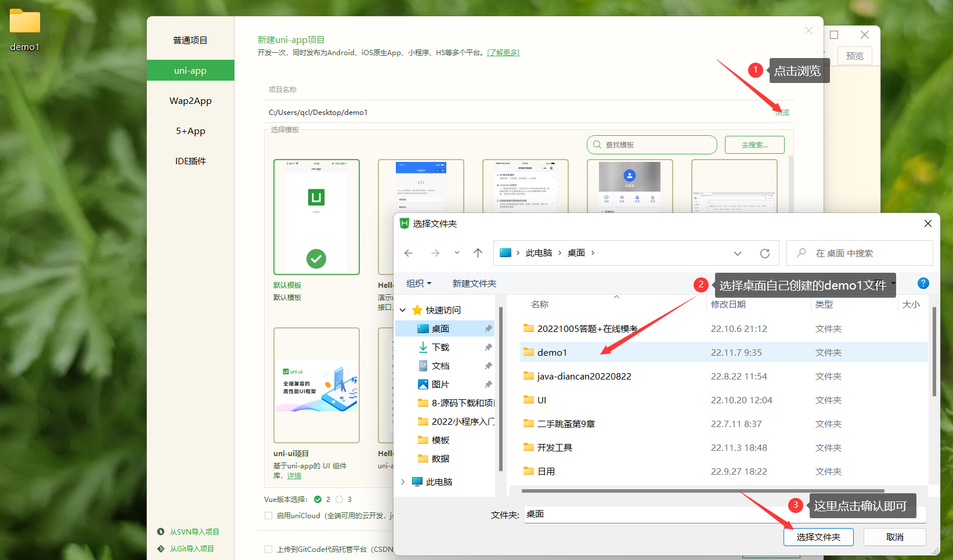Select the demo1 folder row
This screenshot has width=953, height=560.
723,352
